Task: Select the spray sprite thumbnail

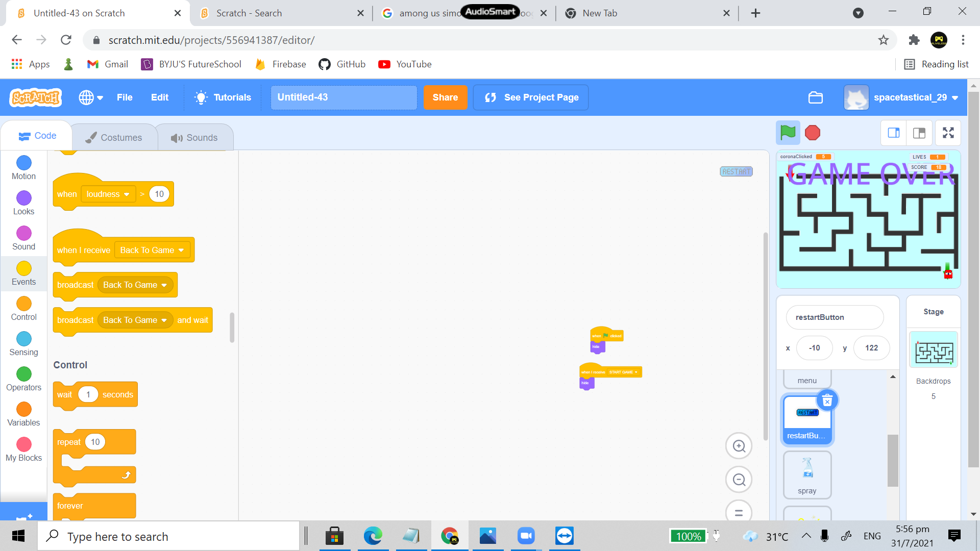Action: click(x=807, y=474)
